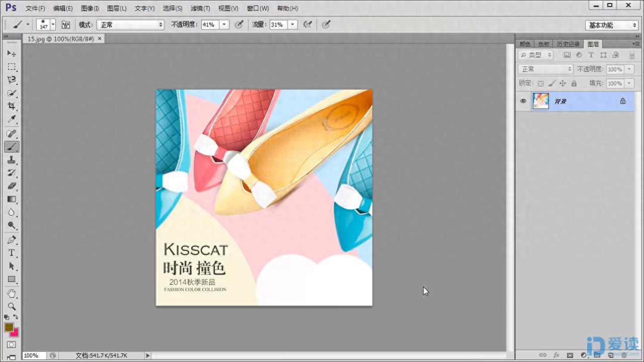Open the layers panel options menu
Image resolution: width=644 pixels, height=362 pixels.
[x=636, y=44]
